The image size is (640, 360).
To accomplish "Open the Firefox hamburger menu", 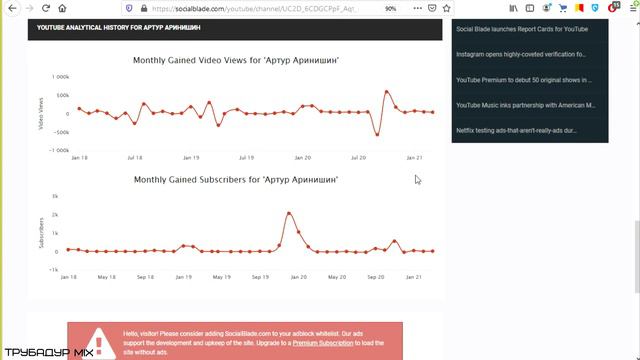I will 633,8.
